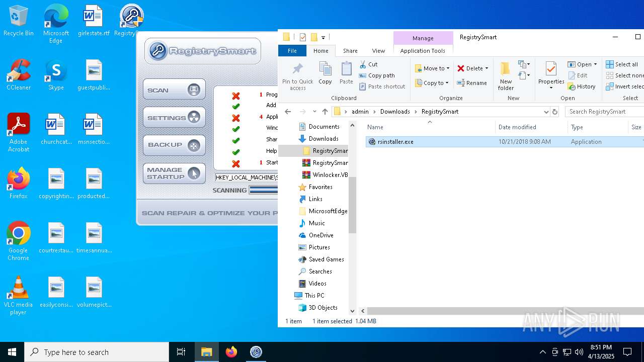The height and width of the screenshot is (362, 644).
Task: Open SETTINGS in RegistrySmart
Action: click(174, 117)
